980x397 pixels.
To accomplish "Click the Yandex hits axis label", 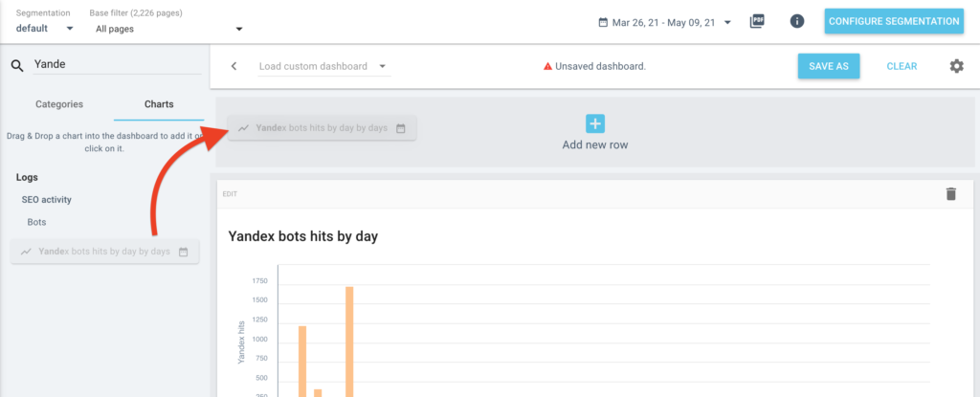I will pos(241,342).
